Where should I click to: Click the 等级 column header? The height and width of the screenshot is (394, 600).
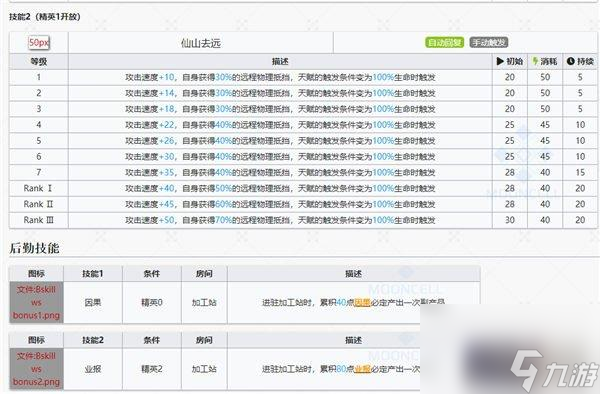[39, 62]
